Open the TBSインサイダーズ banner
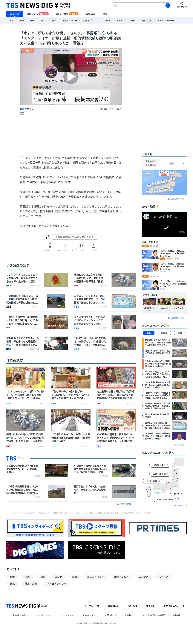This screenshot has height=644, width=193. pyautogui.click(x=35, y=528)
